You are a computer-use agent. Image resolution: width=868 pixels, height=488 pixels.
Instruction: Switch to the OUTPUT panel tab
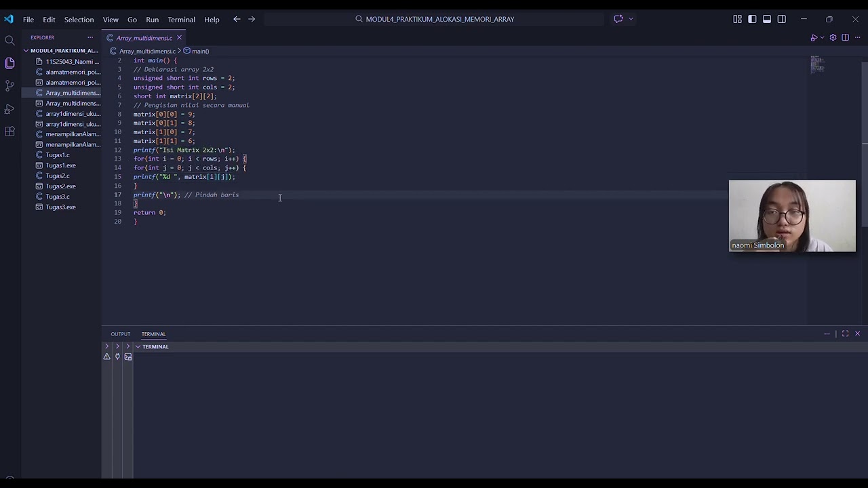coord(120,333)
